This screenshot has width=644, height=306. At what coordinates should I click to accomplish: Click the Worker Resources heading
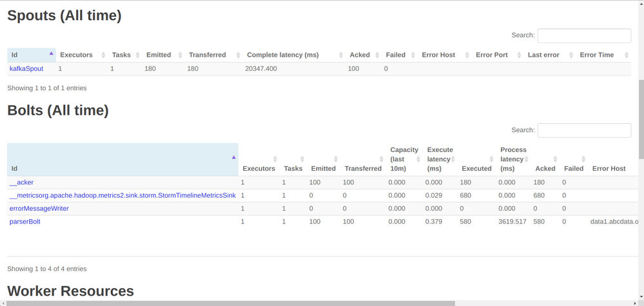point(71,291)
